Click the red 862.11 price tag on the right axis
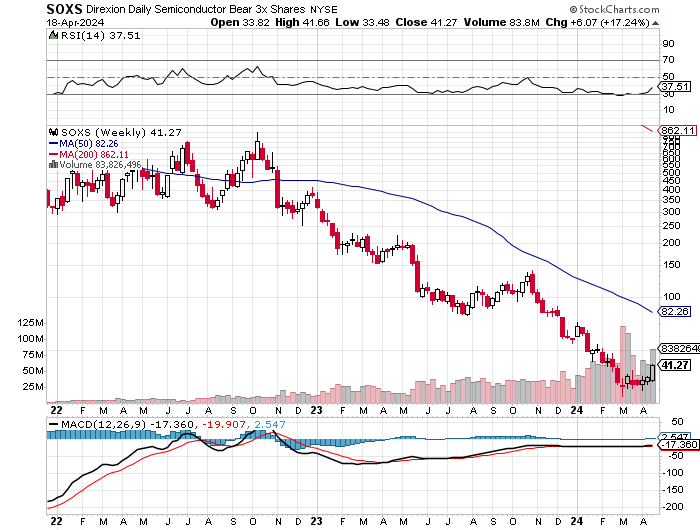This screenshot has height=530, width=700. (678, 131)
